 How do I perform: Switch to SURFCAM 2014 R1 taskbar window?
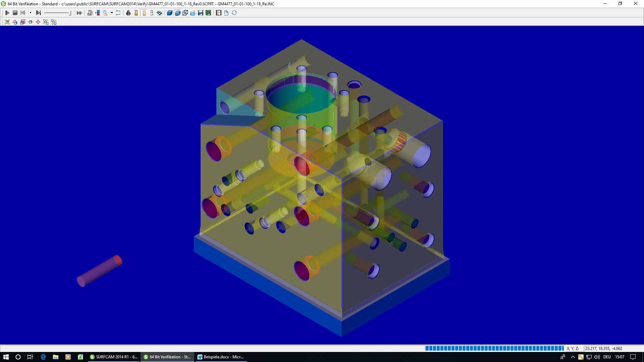click(114, 357)
